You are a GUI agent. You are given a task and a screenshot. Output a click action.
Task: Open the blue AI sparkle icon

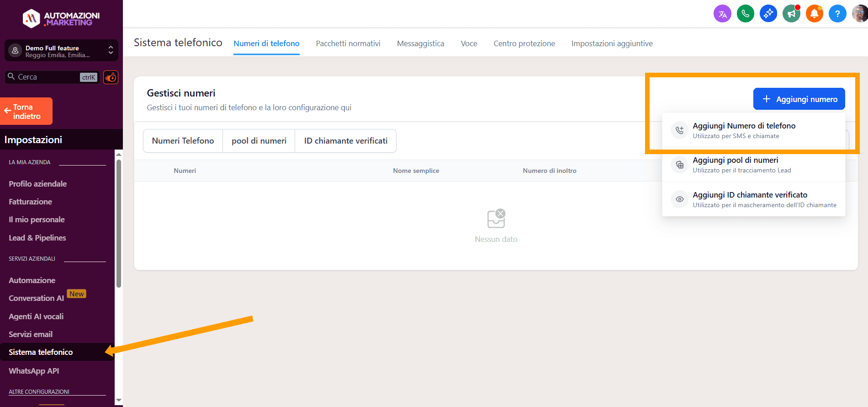point(768,14)
